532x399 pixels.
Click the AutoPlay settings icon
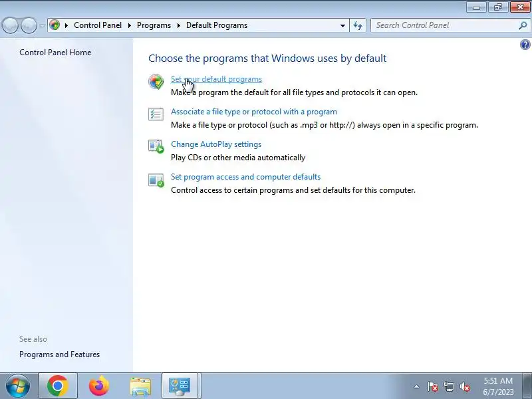click(156, 146)
